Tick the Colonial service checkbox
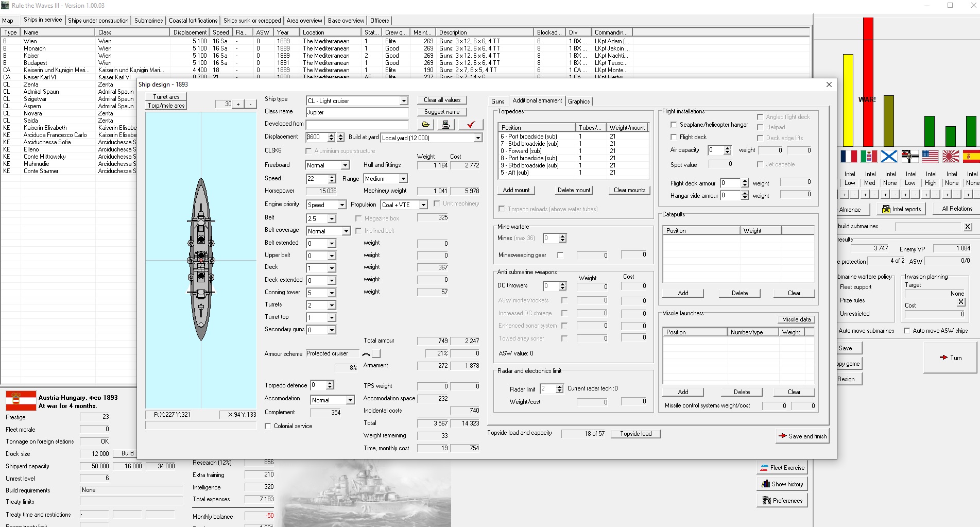The image size is (980, 527). tap(268, 426)
